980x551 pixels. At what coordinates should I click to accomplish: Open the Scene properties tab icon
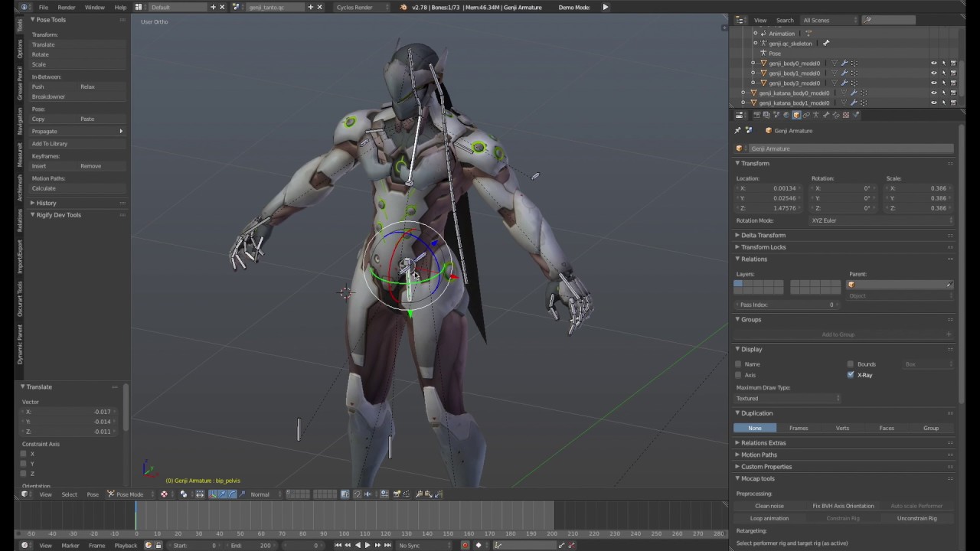[776, 115]
